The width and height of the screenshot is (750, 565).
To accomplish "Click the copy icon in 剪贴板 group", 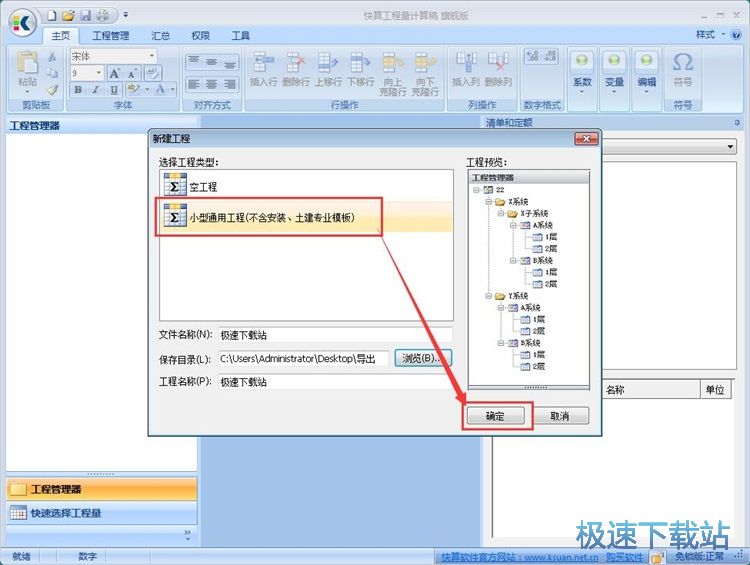I will click(52, 73).
